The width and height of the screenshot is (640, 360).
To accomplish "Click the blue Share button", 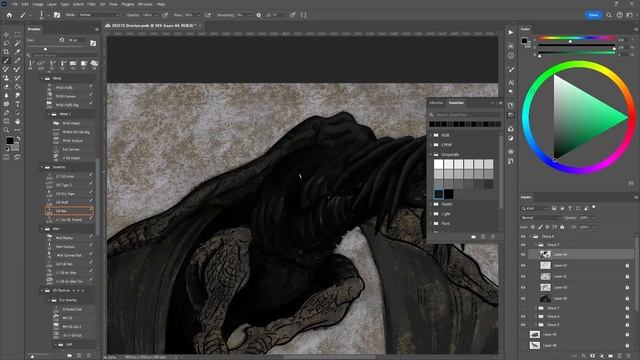I will coord(593,15).
